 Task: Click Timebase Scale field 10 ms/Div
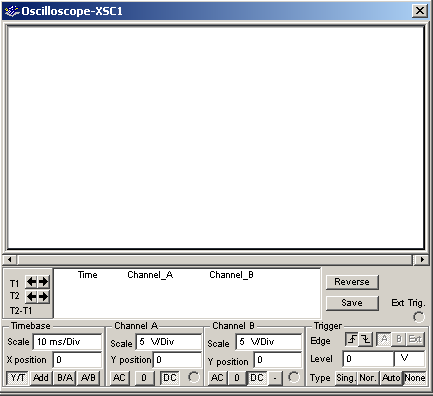click(x=67, y=342)
